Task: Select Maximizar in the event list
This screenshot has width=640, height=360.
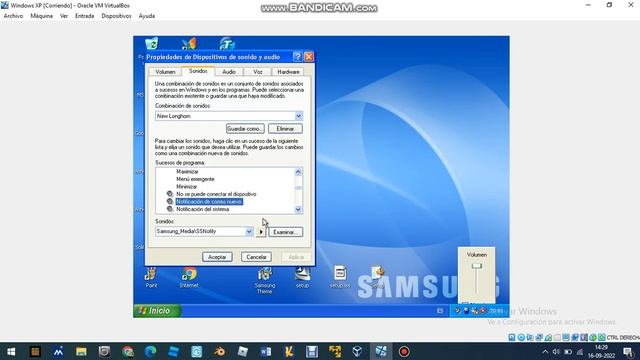Action: coord(187,172)
